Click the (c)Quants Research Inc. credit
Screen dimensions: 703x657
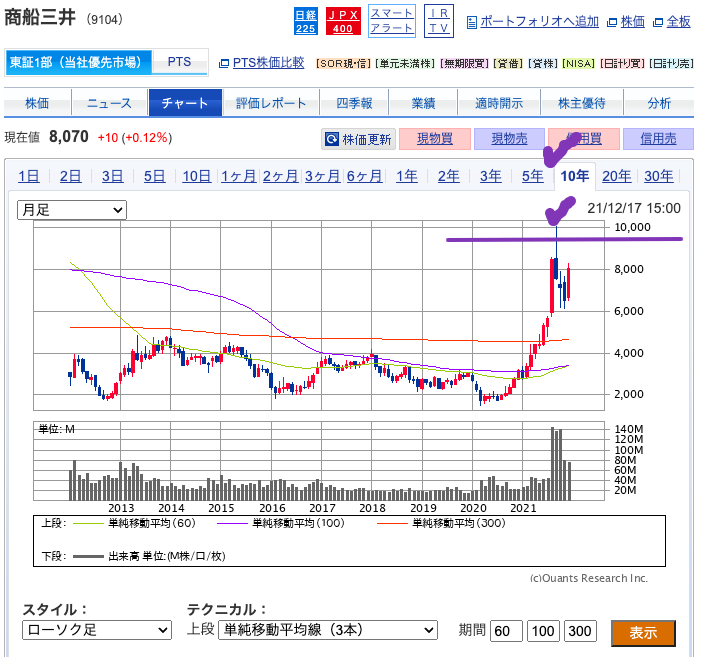tap(589, 578)
